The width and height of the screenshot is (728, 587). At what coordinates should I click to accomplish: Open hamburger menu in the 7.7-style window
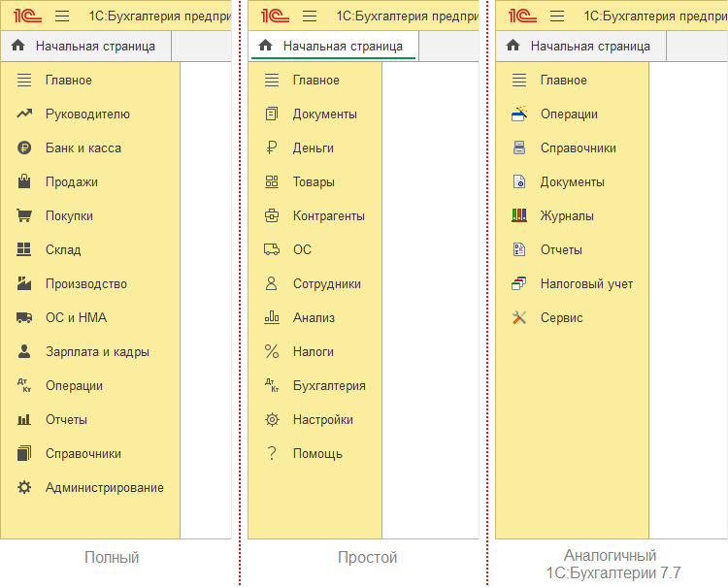[557, 16]
